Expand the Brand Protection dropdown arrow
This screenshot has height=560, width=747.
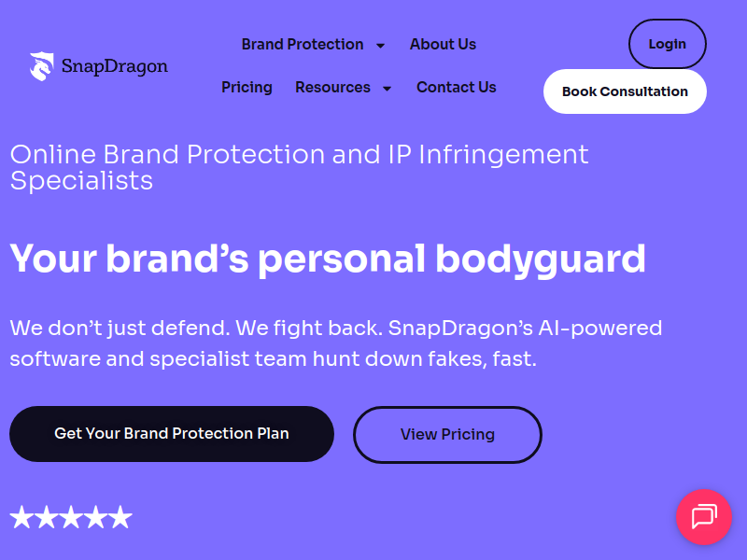[x=380, y=46]
